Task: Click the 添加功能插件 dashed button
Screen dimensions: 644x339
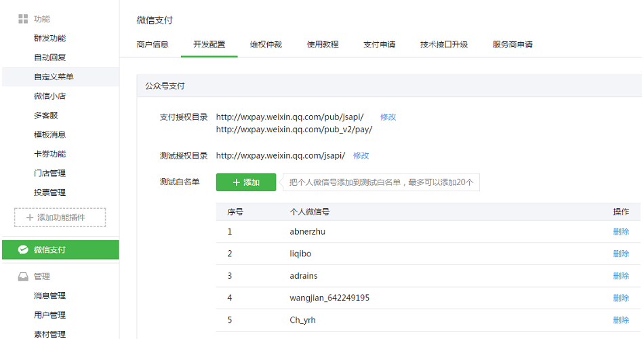Action: [60, 218]
